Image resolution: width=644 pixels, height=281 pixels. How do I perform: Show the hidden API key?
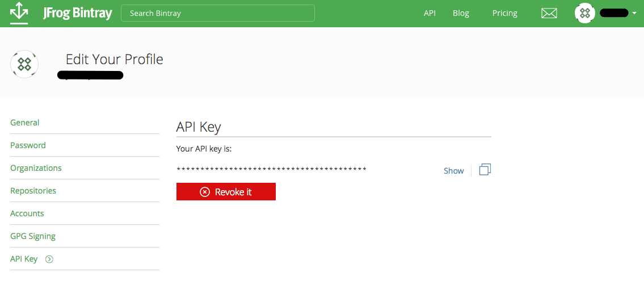(453, 171)
